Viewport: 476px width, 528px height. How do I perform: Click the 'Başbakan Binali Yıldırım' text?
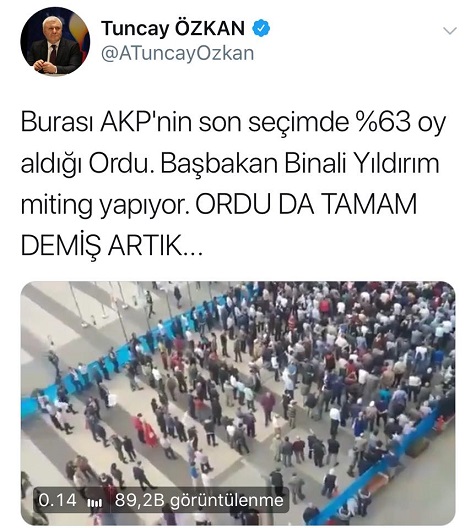point(300,164)
